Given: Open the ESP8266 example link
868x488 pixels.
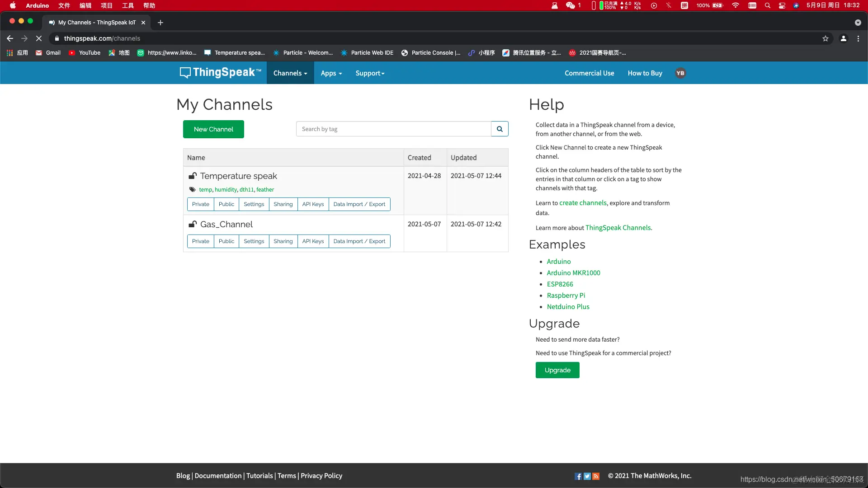Looking at the screenshot, I should coord(560,284).
